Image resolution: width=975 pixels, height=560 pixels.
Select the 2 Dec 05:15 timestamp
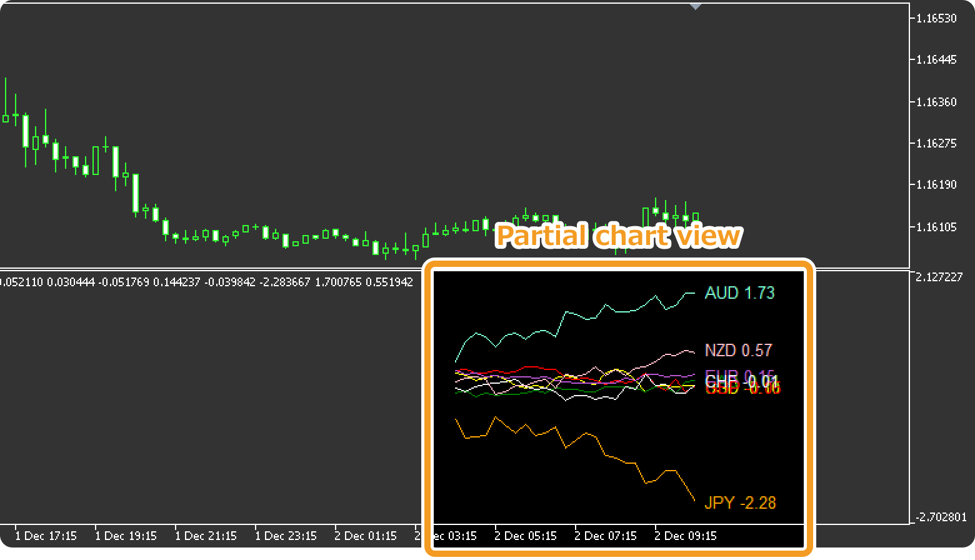click(526, 536)
